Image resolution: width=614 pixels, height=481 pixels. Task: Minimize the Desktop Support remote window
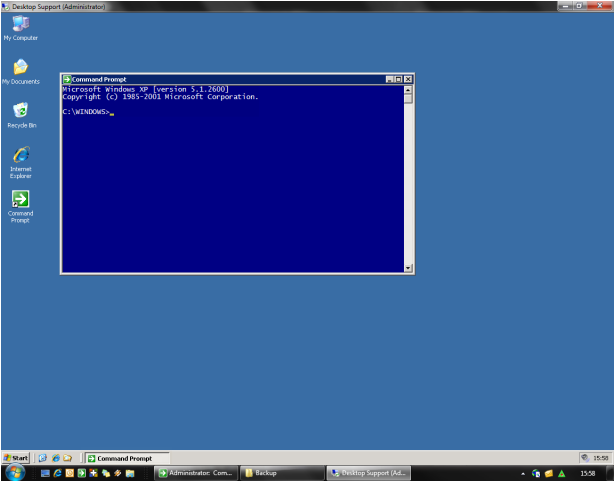pyautogui.click(x=565, y=5)
